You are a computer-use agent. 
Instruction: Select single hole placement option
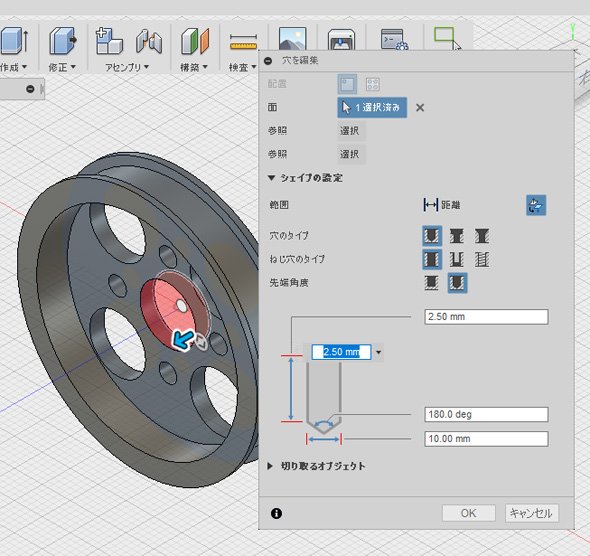[x=347, y=84]
